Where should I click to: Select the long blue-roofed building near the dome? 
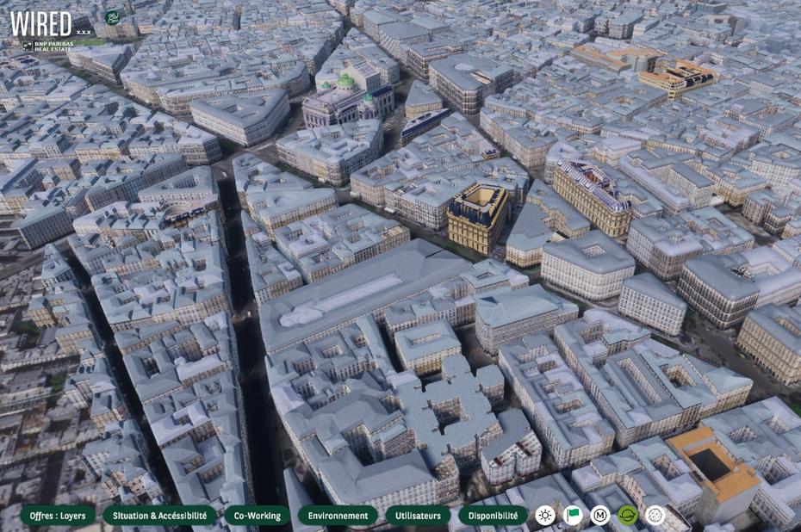[x=425, y=125]
